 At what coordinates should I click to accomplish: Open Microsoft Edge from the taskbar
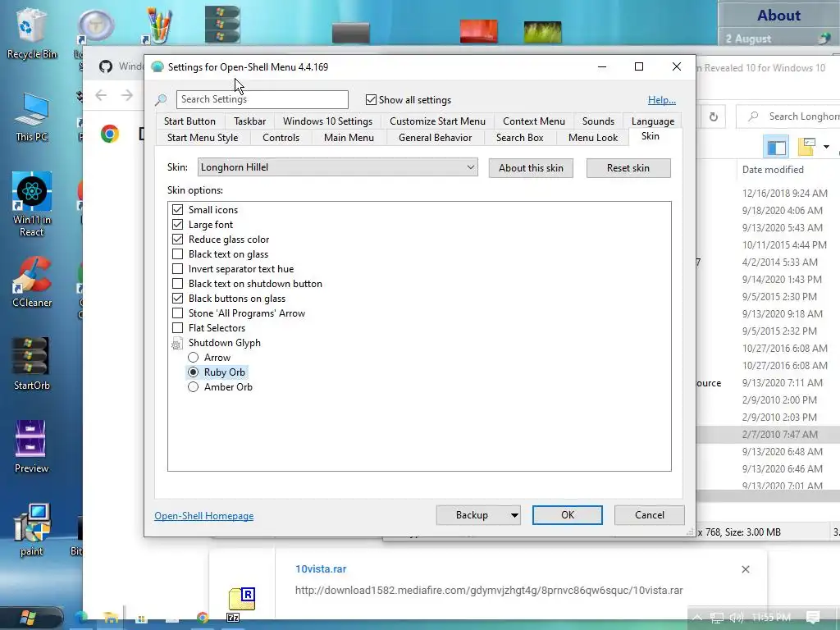point(81,618)
